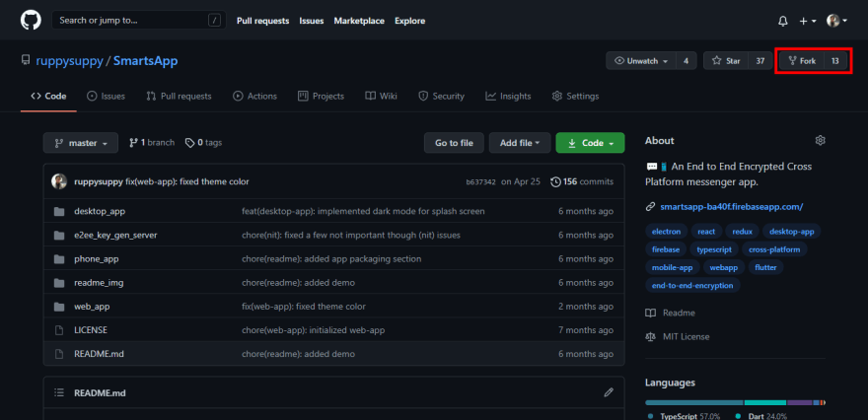This screenshot has width=868, height=420.
Task: Open commit message fixed theme color
Action: pyautogui.click(x=187, y=181)
